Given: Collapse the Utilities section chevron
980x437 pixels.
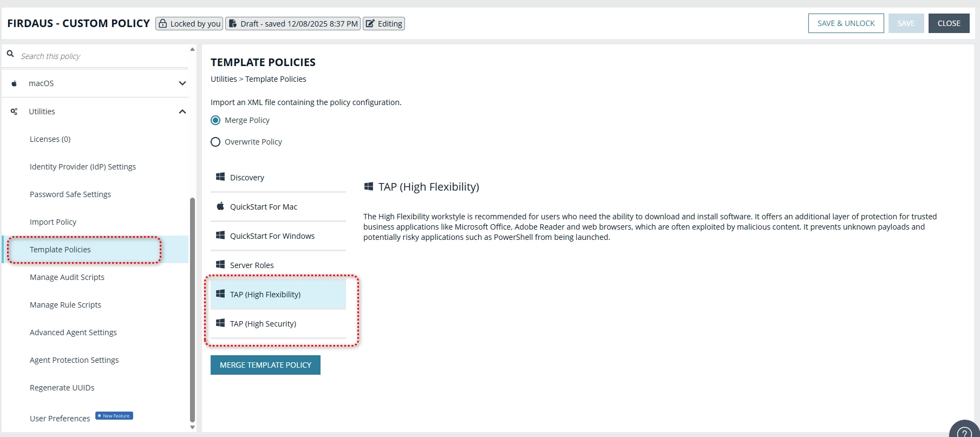Looking at the screenshot, I should (182, 112).
